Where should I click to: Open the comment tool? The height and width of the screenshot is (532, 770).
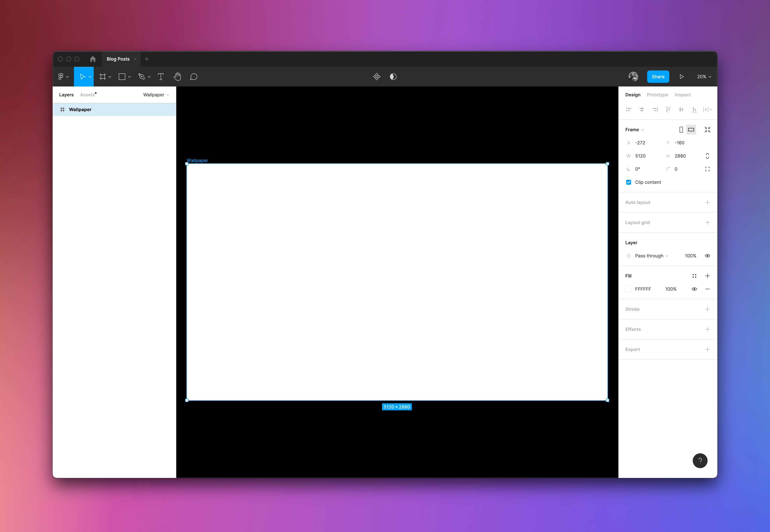(x=193, y=77)
